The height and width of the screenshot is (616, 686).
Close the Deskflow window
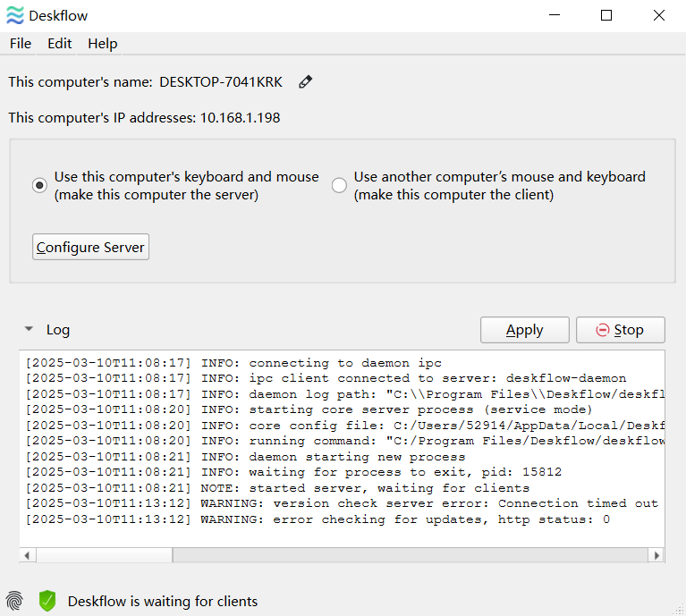(659, 15)
